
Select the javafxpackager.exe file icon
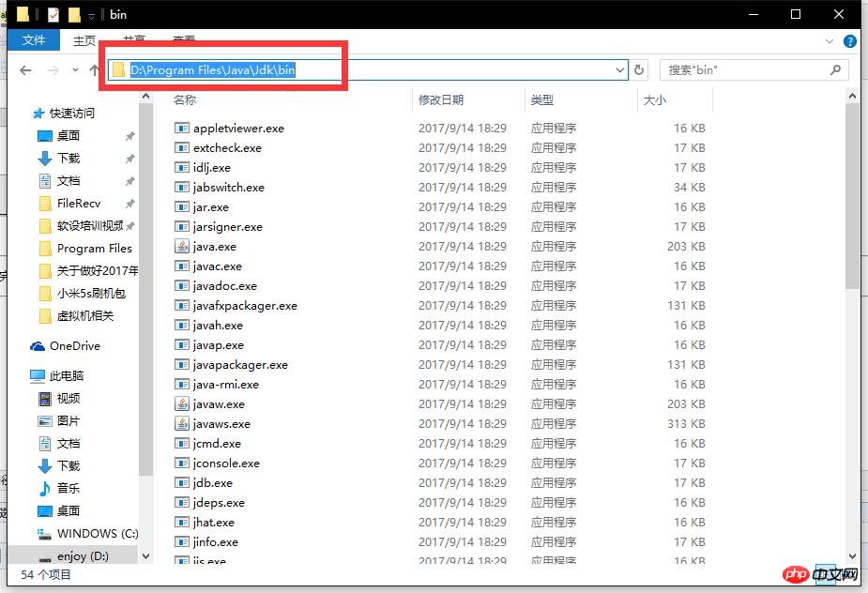tap(181, 306)
